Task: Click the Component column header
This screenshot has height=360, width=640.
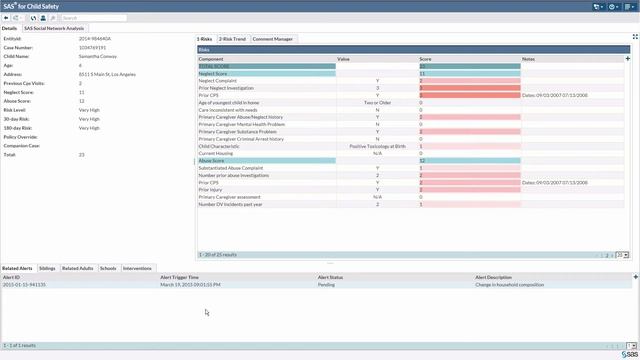Action: click(x=267, y=59)
